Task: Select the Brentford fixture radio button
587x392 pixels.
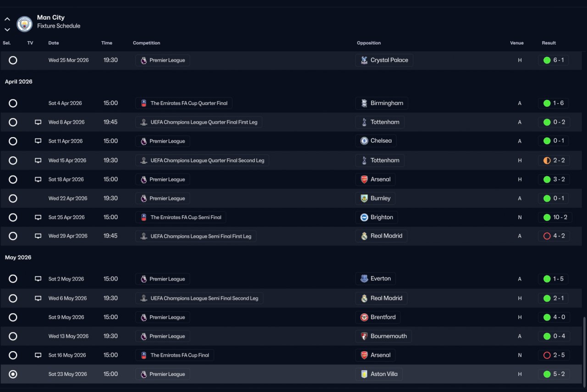Action: 13,317
